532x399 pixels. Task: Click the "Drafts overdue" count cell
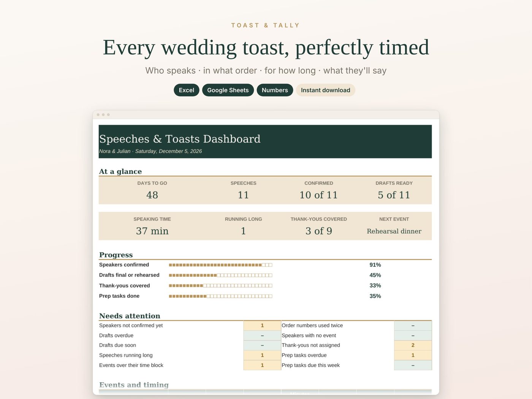(x=262, y=336)
